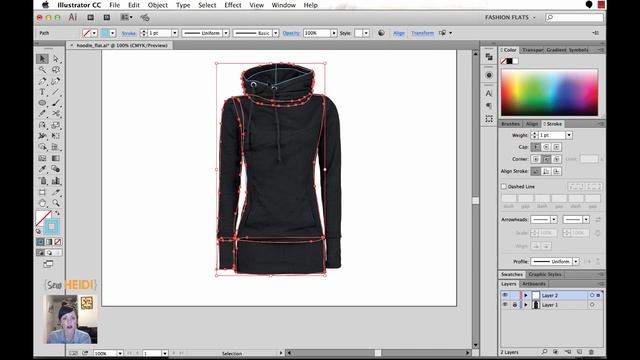Screen dimensions: 640x360
Task: Select the Line Segment tool
Action: 56,92
